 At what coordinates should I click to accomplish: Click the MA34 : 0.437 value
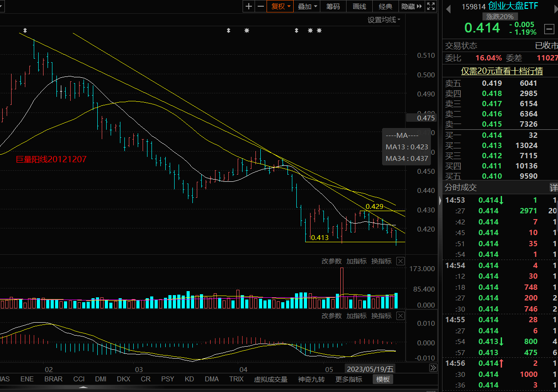click(407, 158)
